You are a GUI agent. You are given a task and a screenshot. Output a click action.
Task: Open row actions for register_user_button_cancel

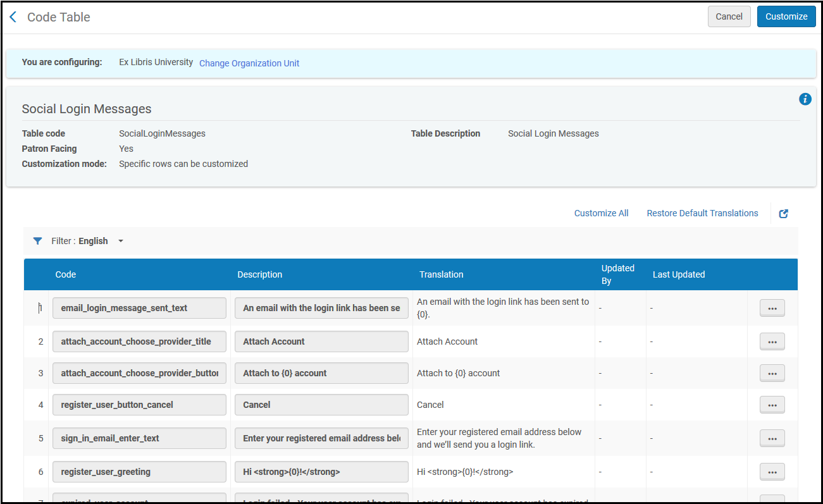tap(772, 405)
